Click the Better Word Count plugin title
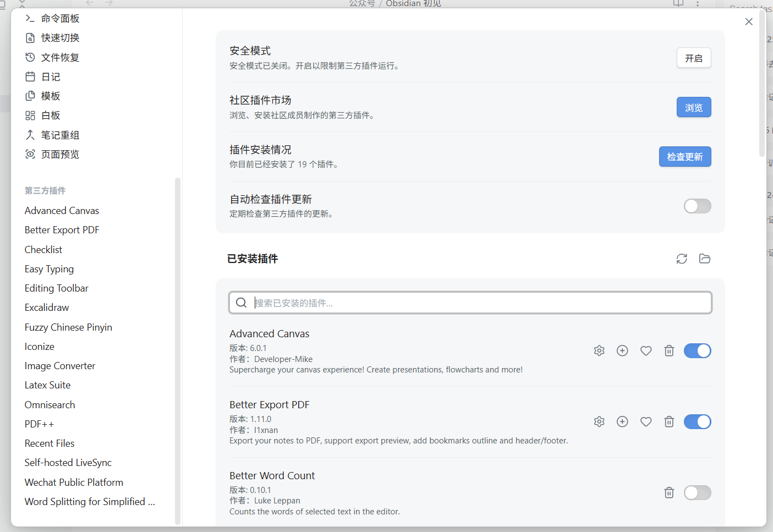 point(272,476)
